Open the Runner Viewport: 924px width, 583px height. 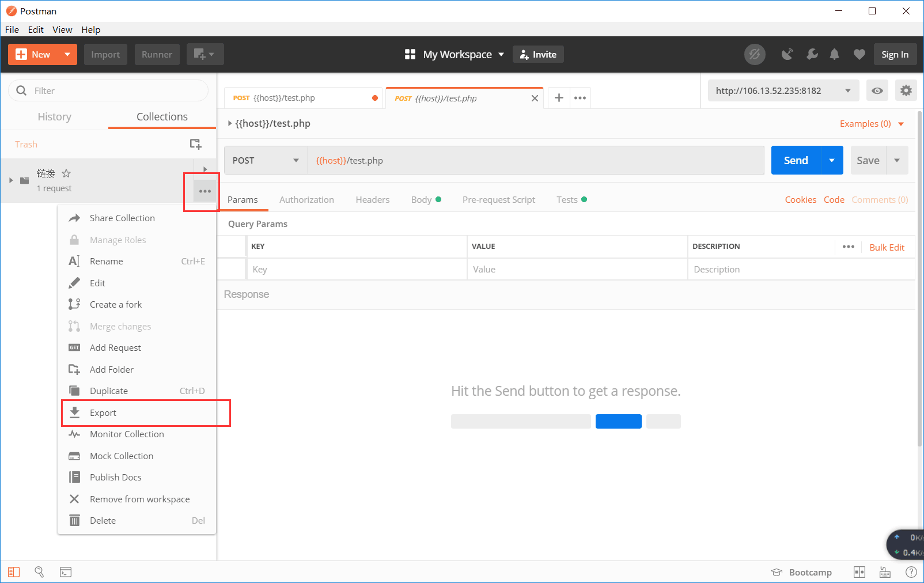[157, 54]
